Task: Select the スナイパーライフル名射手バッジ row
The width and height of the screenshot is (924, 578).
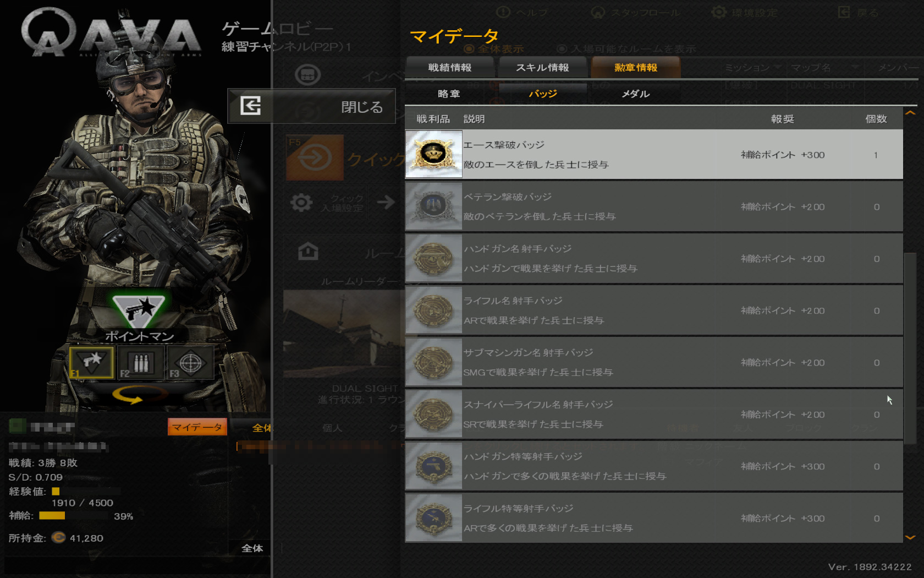Action: pyautogui.click(x=654, y=414)
